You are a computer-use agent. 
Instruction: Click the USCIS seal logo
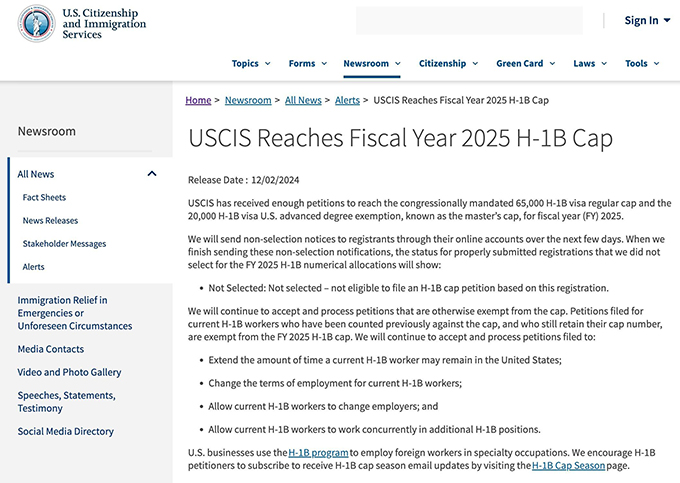pos(36,23)
